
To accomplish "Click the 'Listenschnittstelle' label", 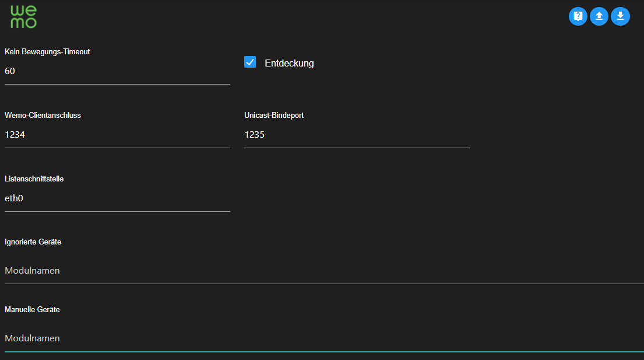I will (x=34, y=179).
